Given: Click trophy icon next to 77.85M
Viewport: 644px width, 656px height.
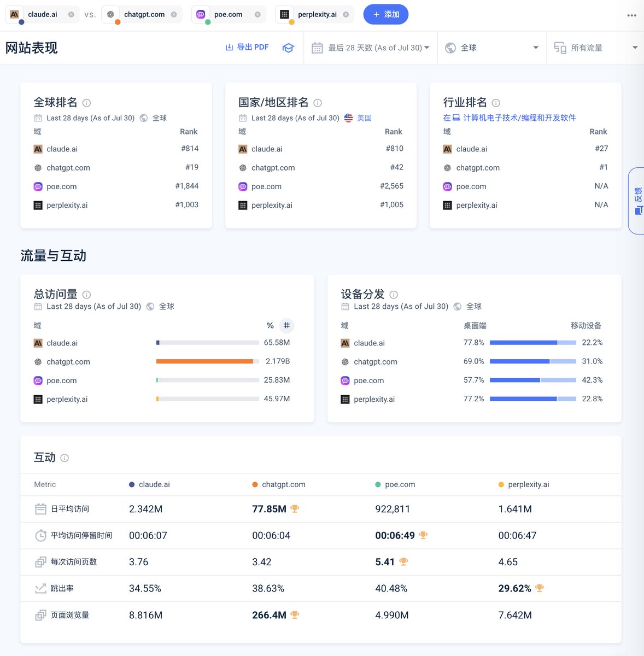Looking at the screenshot, I should click(x=295, y=509).
